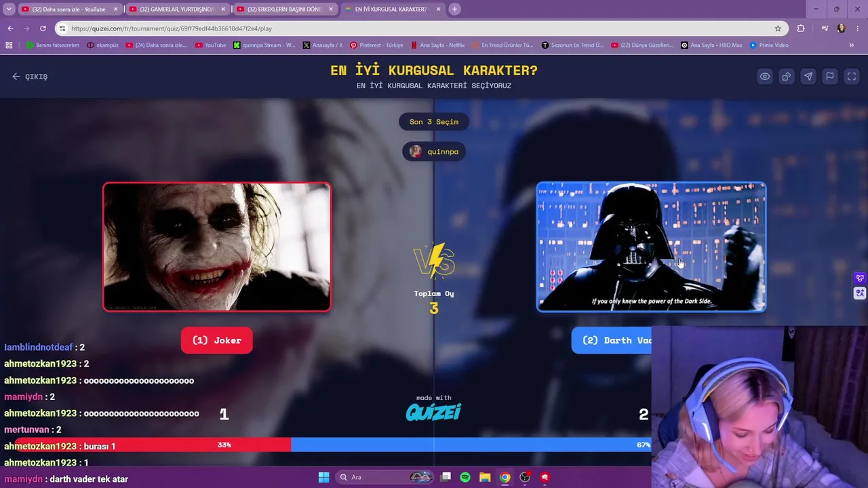Open the Sezonun En Trend bookmark
The image size is (868, 488).
(572, 45)
